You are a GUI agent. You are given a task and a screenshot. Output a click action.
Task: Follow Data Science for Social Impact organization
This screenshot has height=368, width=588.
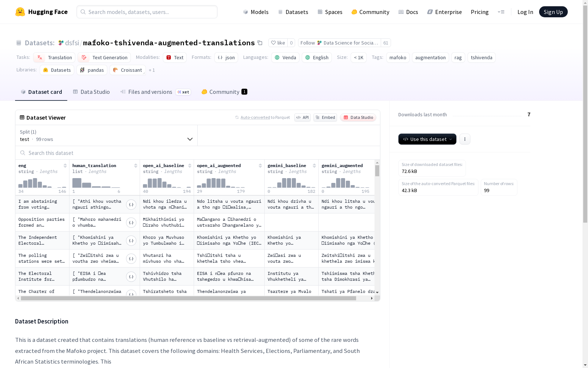339,43
